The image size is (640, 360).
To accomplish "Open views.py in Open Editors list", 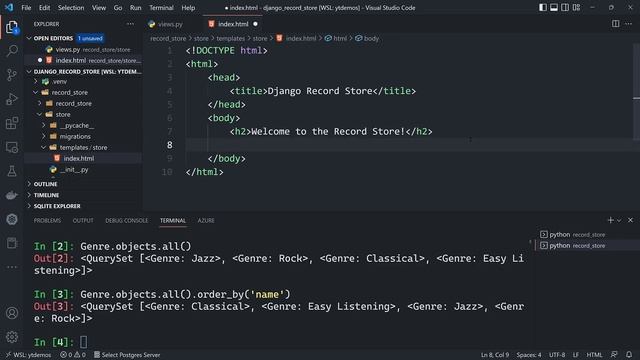I will [x=83, y=49].
